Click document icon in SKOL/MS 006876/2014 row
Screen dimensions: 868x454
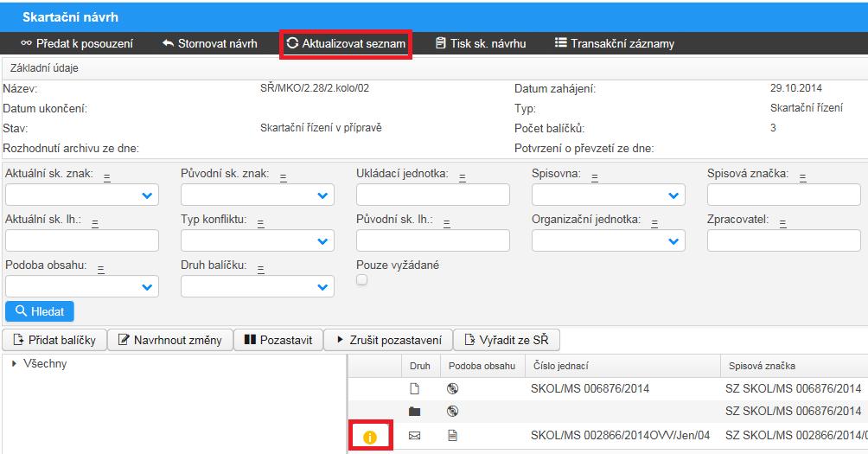coord(414,388)
